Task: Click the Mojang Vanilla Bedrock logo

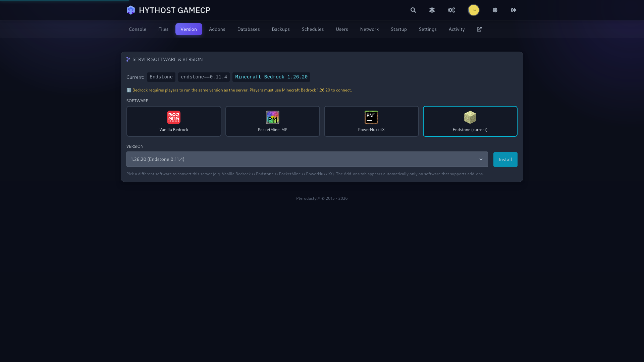Action: (174, 117)
